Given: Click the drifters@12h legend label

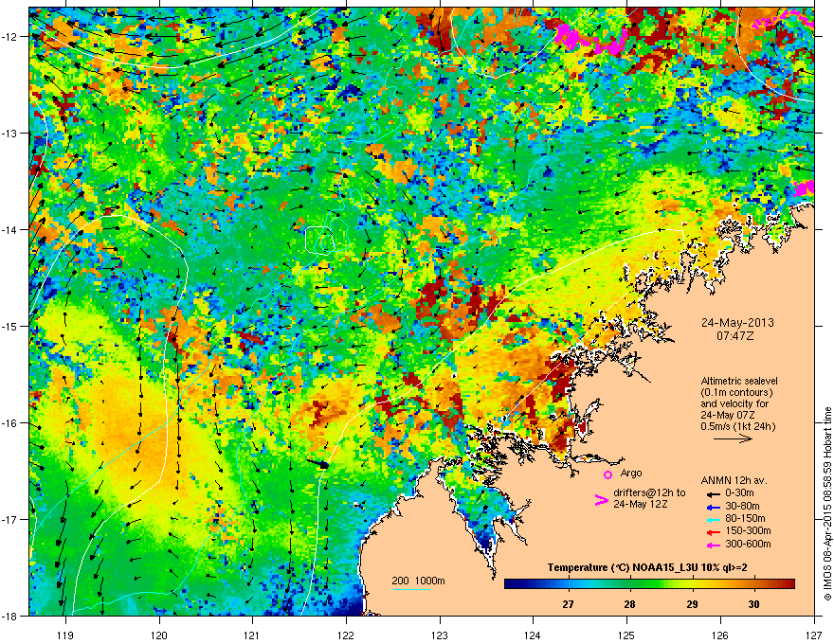Looking at the screenshot, I should [649, 498].
